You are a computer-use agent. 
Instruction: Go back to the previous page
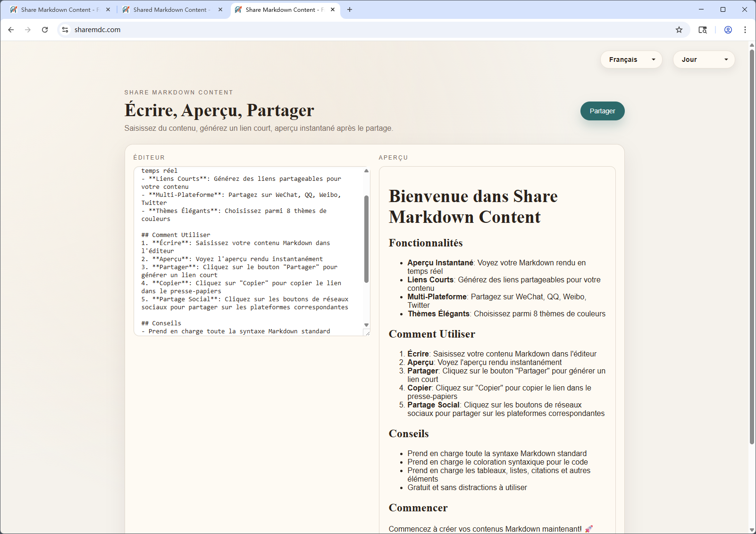(11, 30)
